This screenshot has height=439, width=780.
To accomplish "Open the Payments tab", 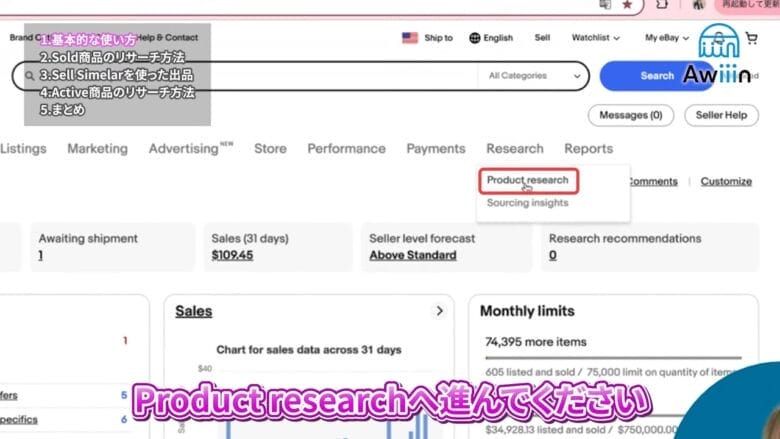I will [436, 149].
